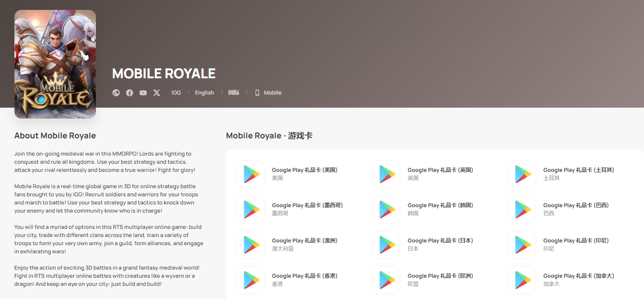Viewport: 644px width, 299px height.
Task: Click the 欧盟 subtitle text
Action: pos(413,284)
